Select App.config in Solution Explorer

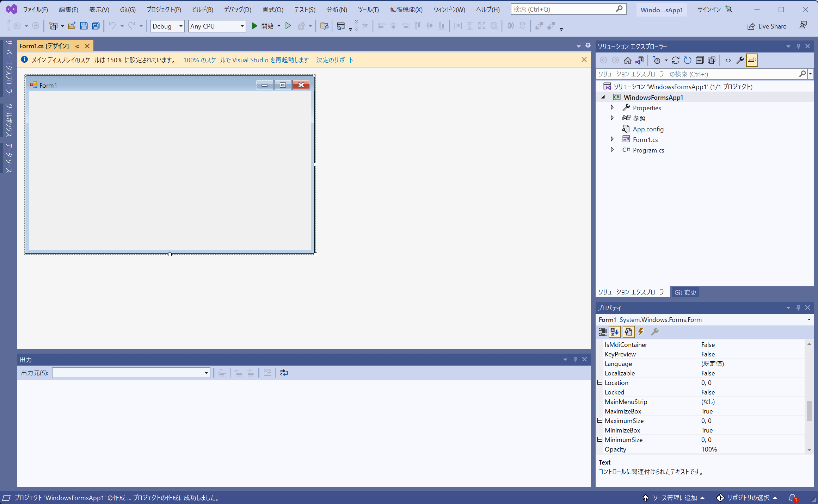pos(648,129)
